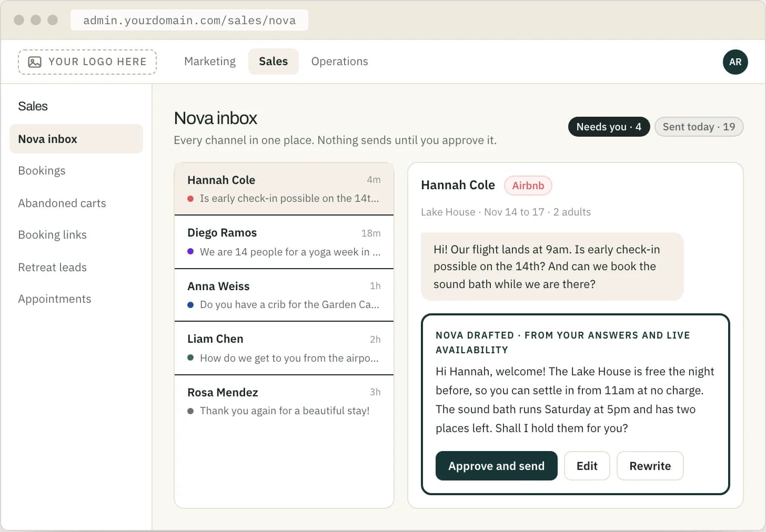The height and width of the screenshot is (532, 766).
Task: Open Liam Chen's airport message
Action: pyautogui.click(x=284, y=349)
